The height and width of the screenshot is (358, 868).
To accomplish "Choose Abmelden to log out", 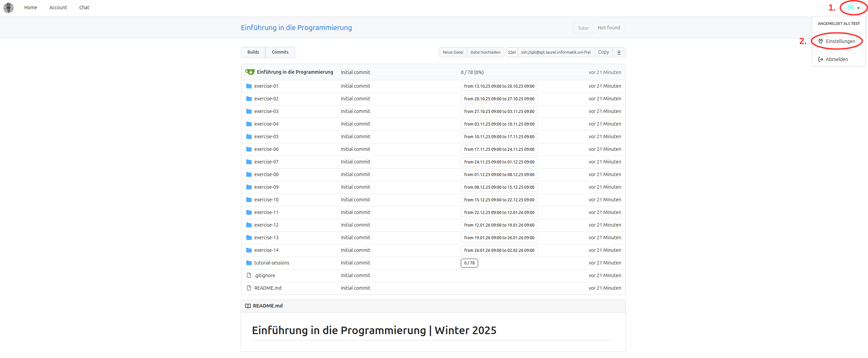I will pos(837,59).
